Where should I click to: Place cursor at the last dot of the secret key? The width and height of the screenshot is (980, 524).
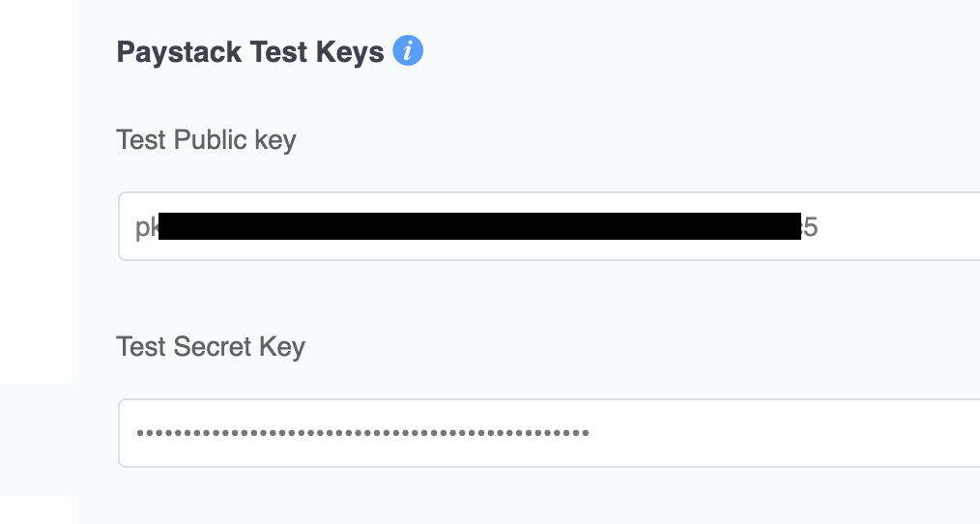pos(586,433)
